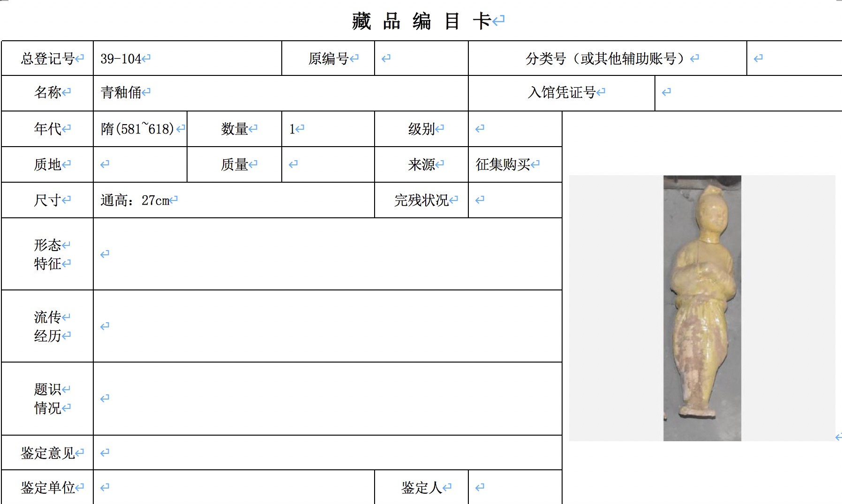
Task: Click the 原编号 label cell
Action: (328, 58)
